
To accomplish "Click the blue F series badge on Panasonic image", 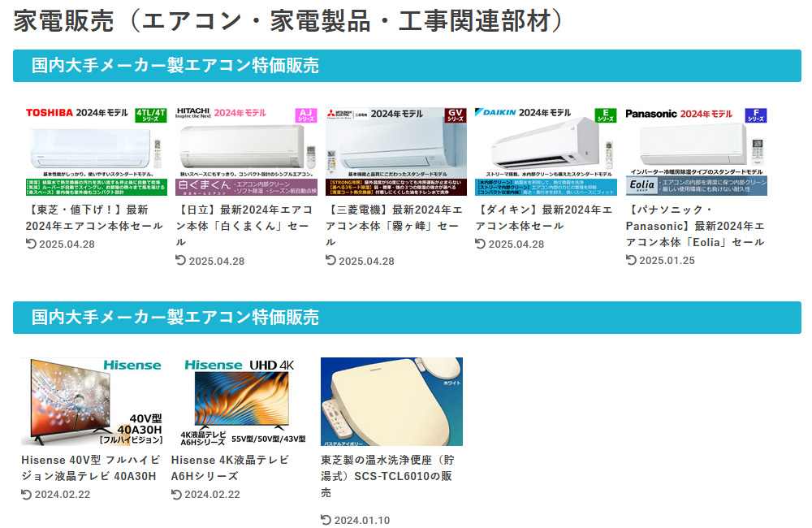I will [755, 115].
